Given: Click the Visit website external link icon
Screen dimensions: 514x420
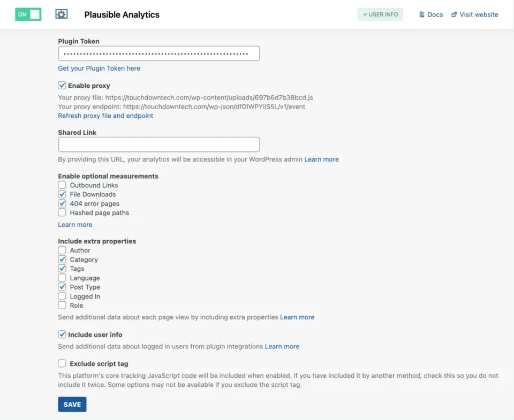Looking at the screenshot, I should (x=453, y=14).
